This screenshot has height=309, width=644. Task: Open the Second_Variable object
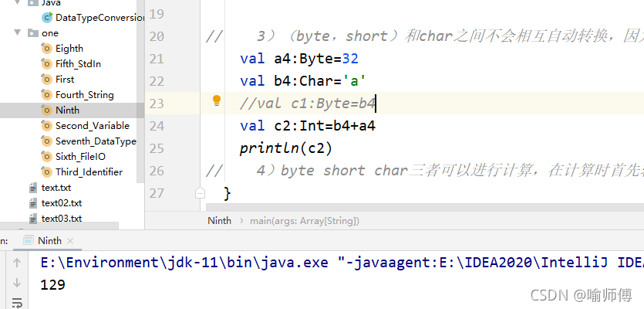(93, 126)
